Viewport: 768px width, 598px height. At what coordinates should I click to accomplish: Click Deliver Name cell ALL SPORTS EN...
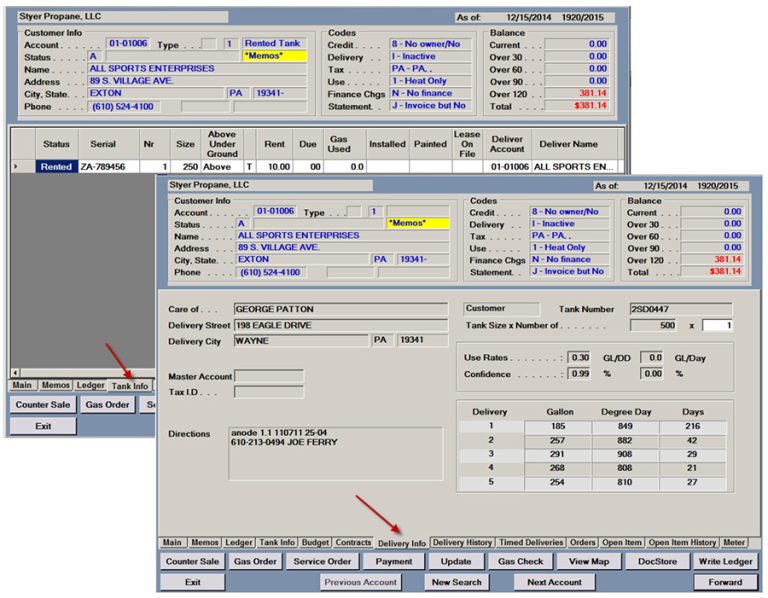575,167
